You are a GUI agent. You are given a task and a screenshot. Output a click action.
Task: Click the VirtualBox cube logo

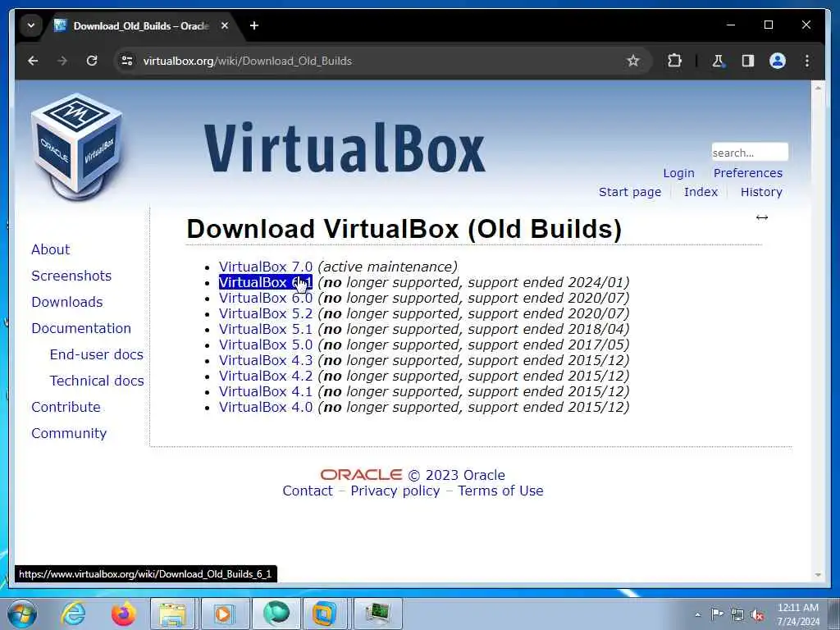pos(76,146)
